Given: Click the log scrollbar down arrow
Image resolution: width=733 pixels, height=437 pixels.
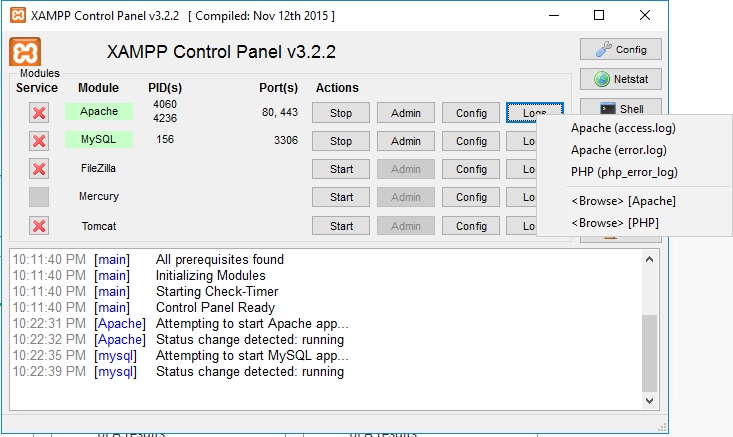Looking at the screenshot, I should tap(649, 401).
